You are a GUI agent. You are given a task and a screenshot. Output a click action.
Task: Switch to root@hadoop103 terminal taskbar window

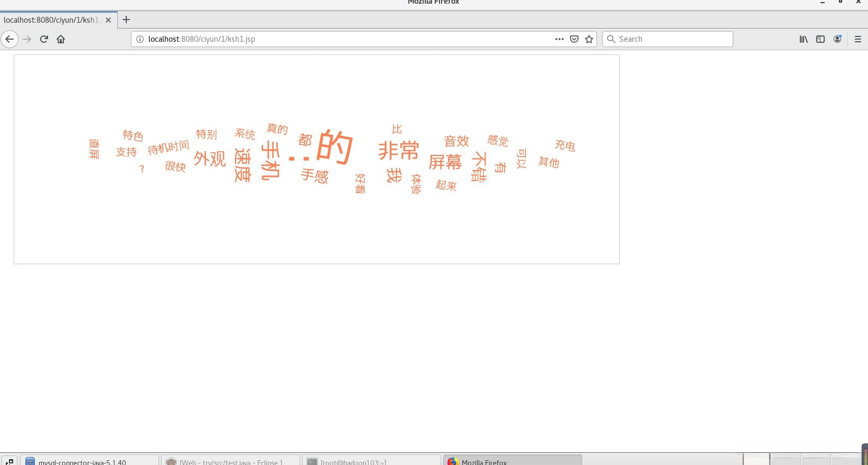(371, 461)
